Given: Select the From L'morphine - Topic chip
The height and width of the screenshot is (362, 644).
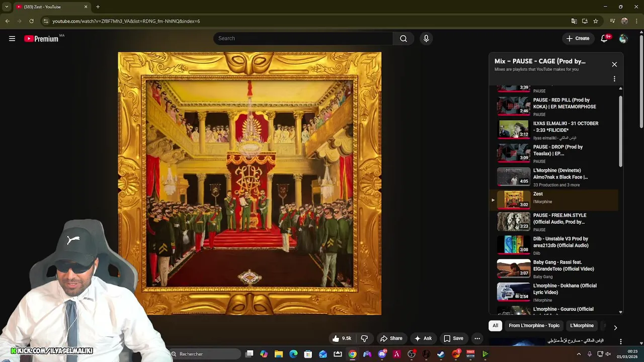Looking at the screenshot, I should point(534,326).
